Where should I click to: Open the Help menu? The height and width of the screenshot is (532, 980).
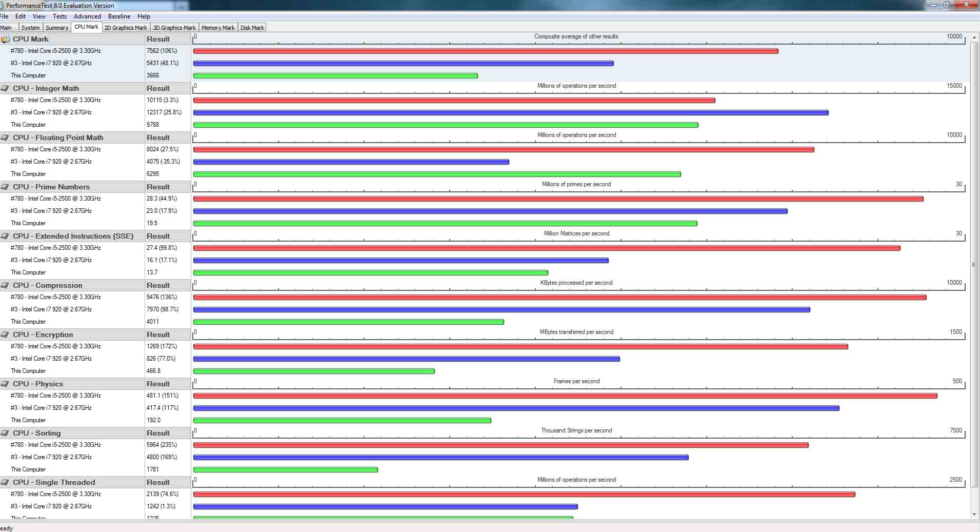click(x=144, y=16)
